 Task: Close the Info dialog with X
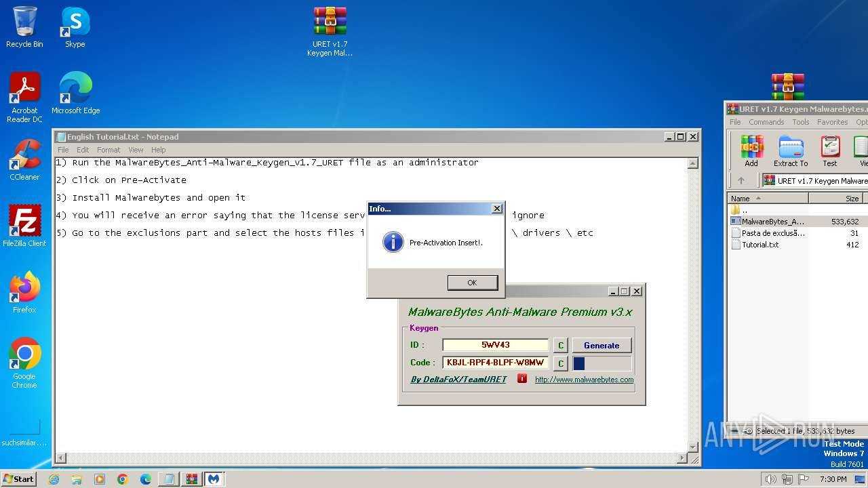point(496,209)
